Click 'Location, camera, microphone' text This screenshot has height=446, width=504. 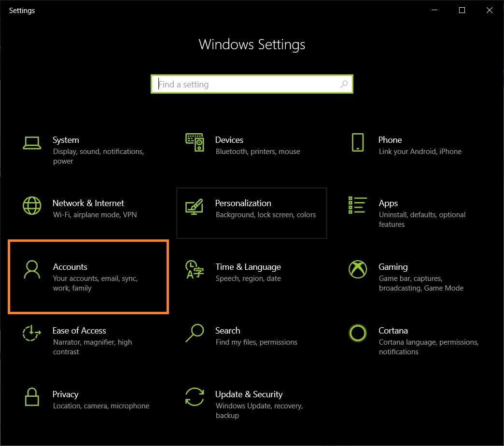[101, 406]
